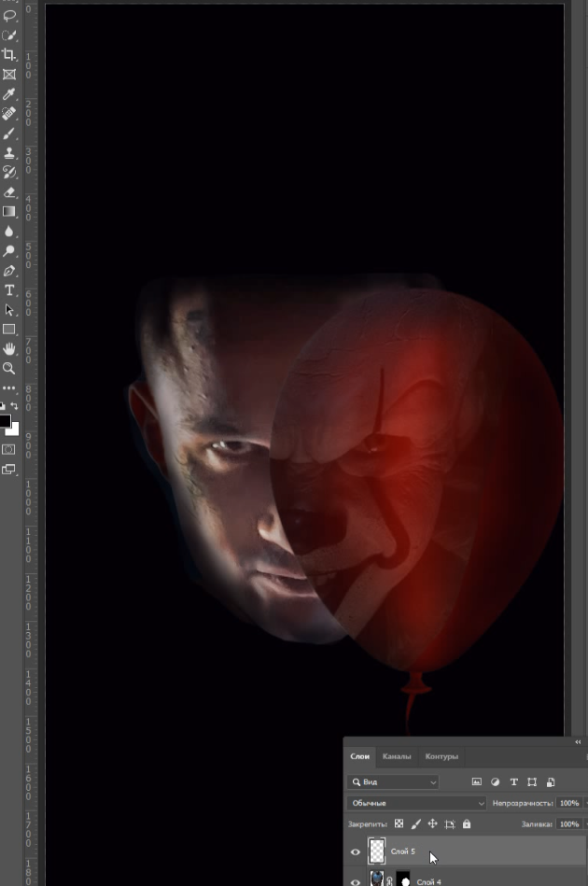
Task: Select the Zoom tool
Action: (9, 369)
